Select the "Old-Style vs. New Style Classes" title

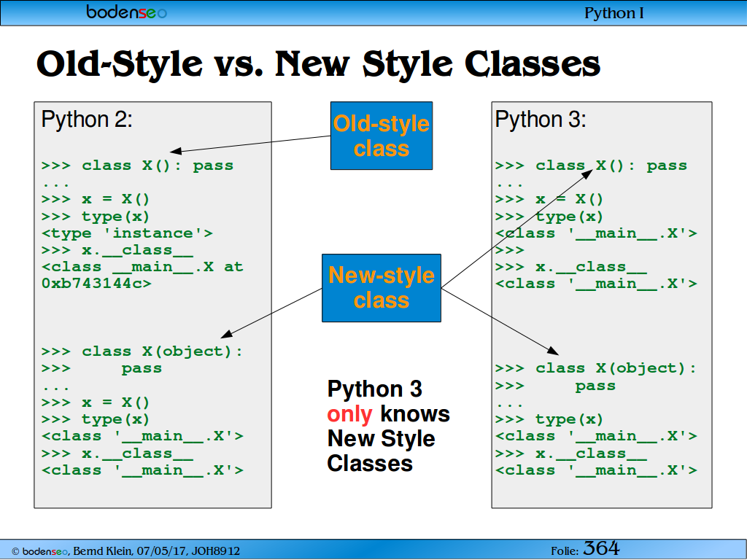click(318, 63)
